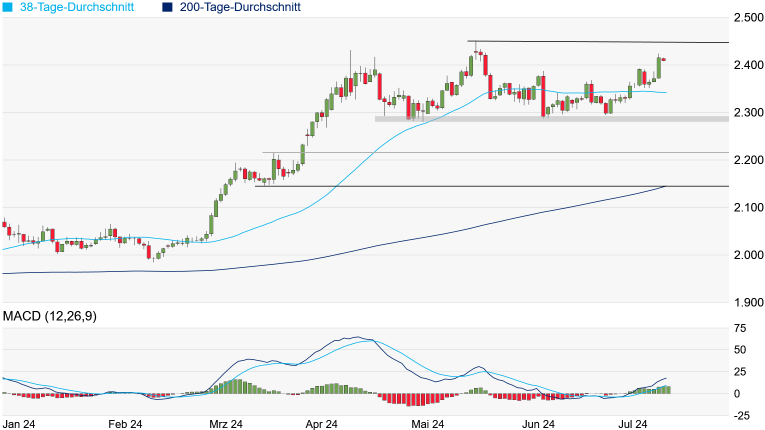Click the MACD 75 axis value
Image resolution: width=765 pixels, height=430 pixels.
[740, 328]
